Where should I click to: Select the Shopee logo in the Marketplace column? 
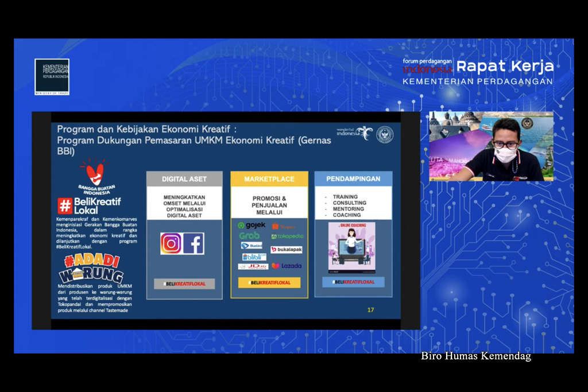pos(284,226)
